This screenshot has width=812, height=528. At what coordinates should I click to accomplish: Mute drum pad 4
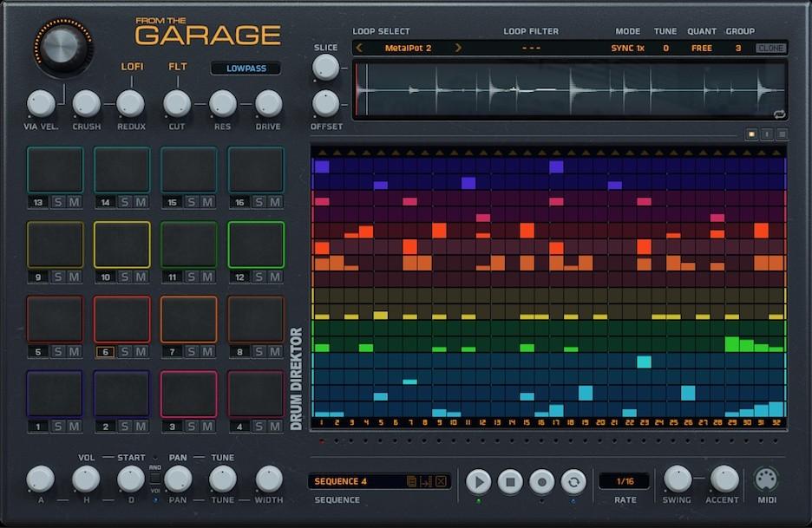[275, 427]
